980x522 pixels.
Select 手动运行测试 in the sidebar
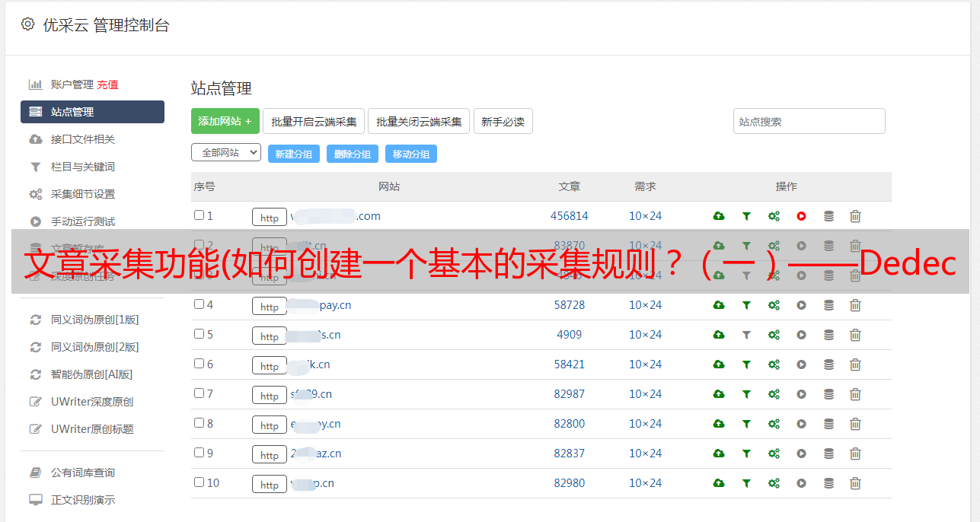(83, 221)
